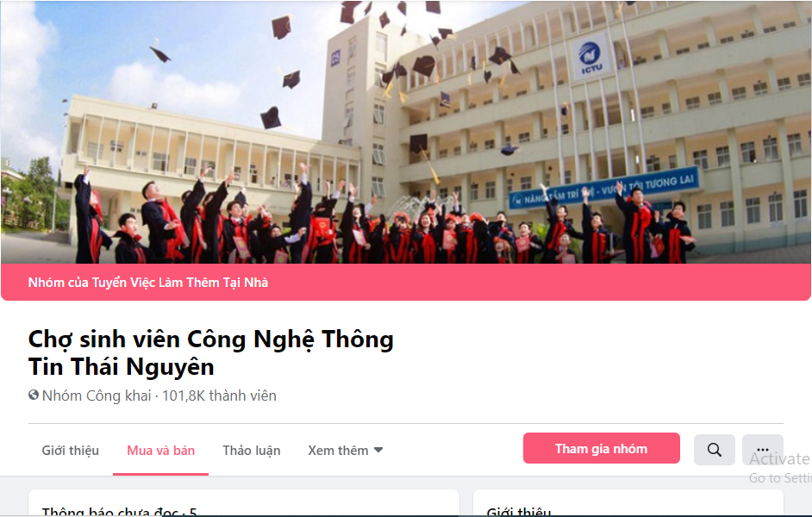
Task: Open the Xem thêm menu
Action: 346,451
